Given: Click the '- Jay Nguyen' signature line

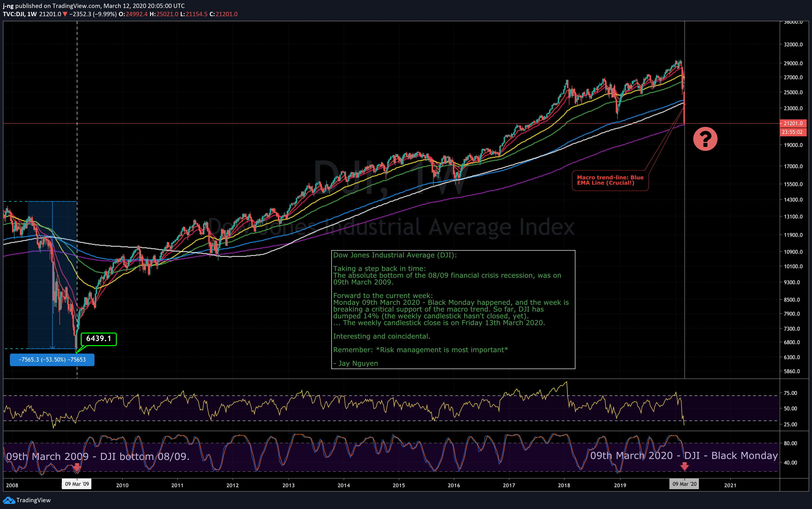Looking at the screenshot, I should pos(355,363).
